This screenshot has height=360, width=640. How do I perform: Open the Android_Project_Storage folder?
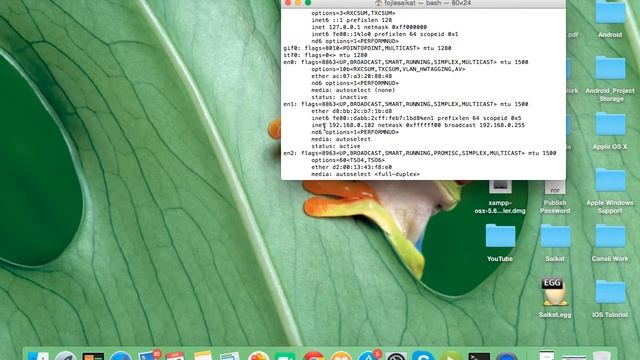[x=610, y=68]
